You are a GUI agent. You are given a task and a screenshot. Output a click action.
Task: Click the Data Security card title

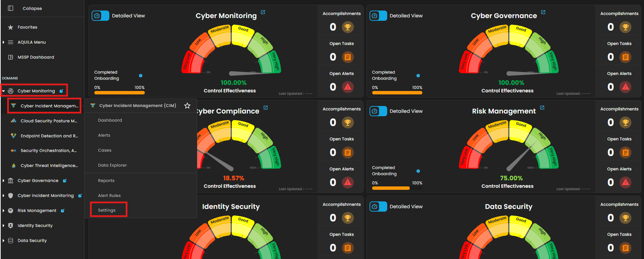pyautogui.click(x=508, y=207)
